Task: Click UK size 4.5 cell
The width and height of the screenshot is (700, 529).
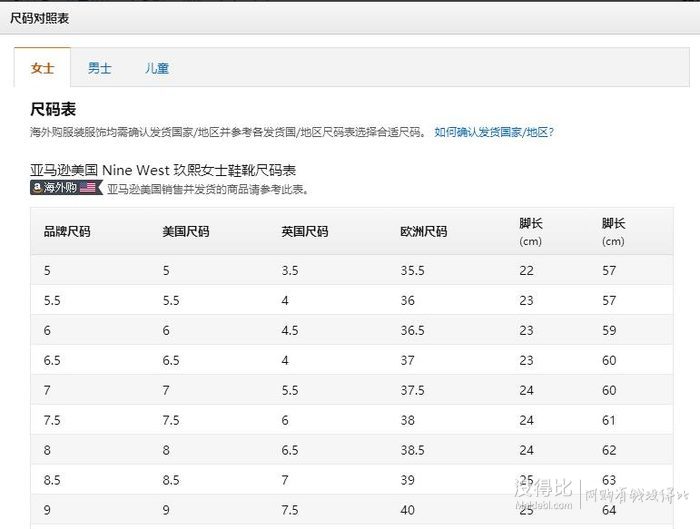Action: pyautogui.click(x=290, y=330)
